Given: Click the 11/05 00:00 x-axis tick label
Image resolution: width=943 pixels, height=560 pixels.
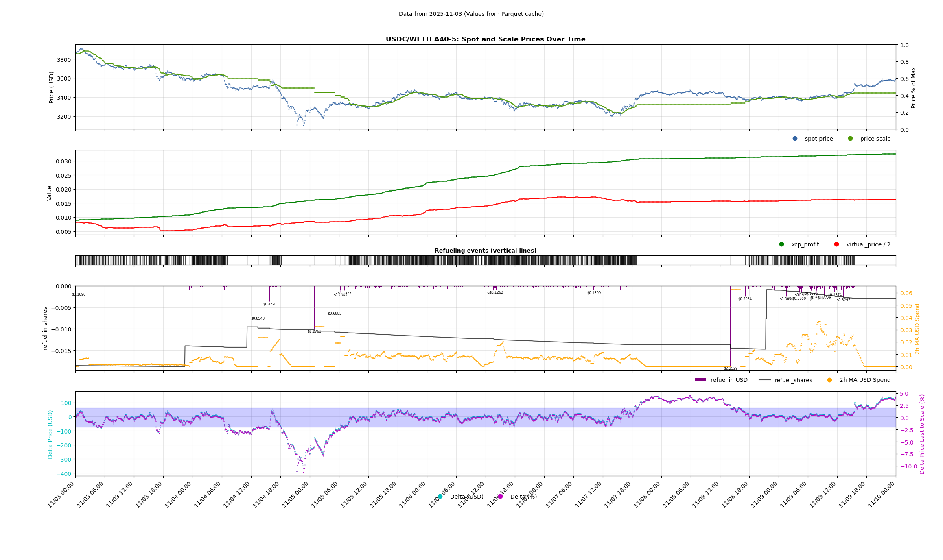Looking at the screenshot, I should [x=295, y=494].
